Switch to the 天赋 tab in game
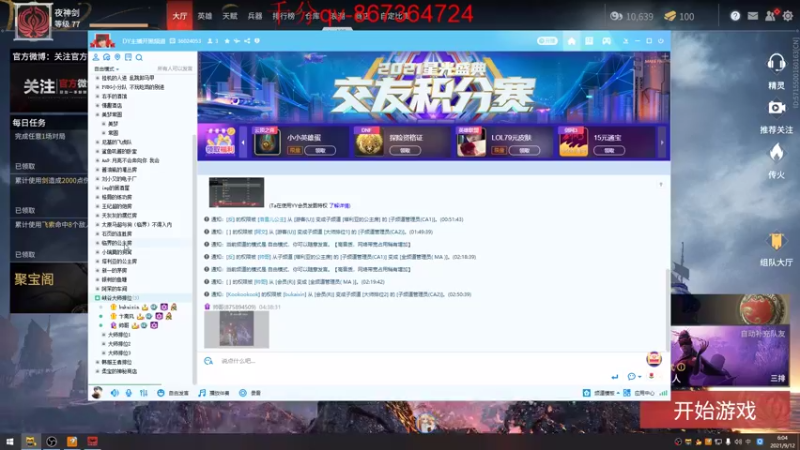800x450 pixels. click(x=230, y=16)
